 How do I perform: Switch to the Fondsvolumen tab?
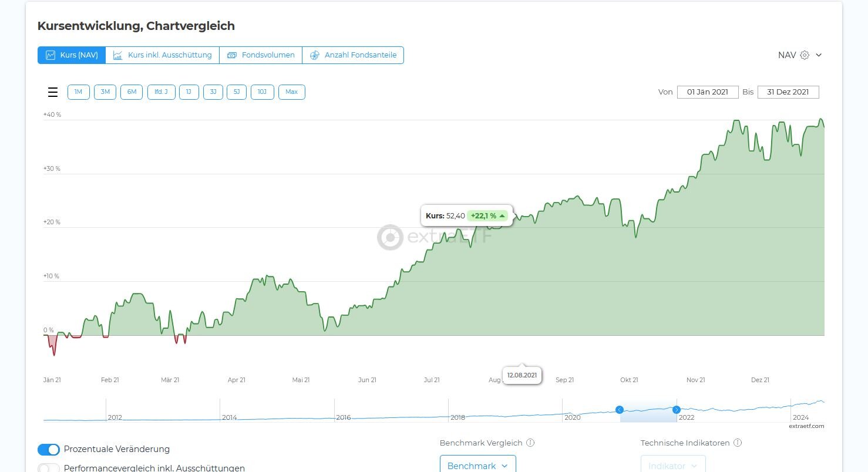(x=261, y=55)
